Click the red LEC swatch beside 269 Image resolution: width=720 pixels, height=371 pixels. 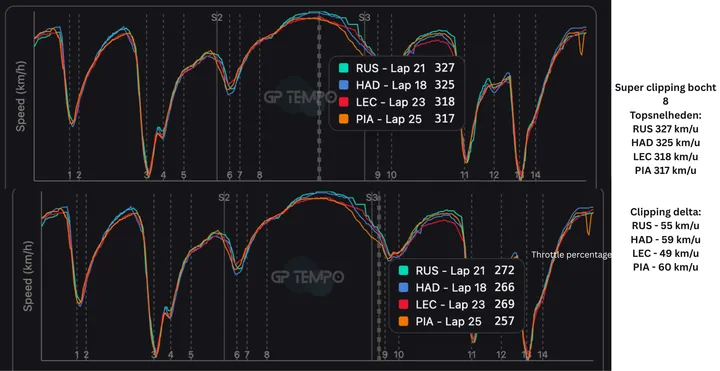click(403, 304)
